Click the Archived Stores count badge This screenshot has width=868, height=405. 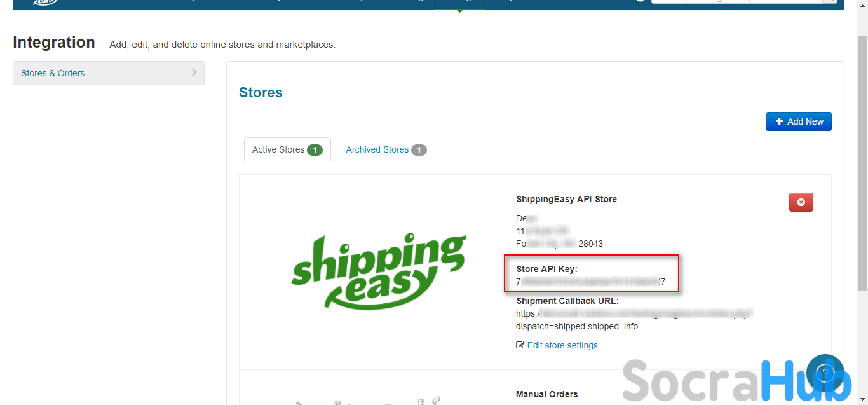(x=419, y=150)
